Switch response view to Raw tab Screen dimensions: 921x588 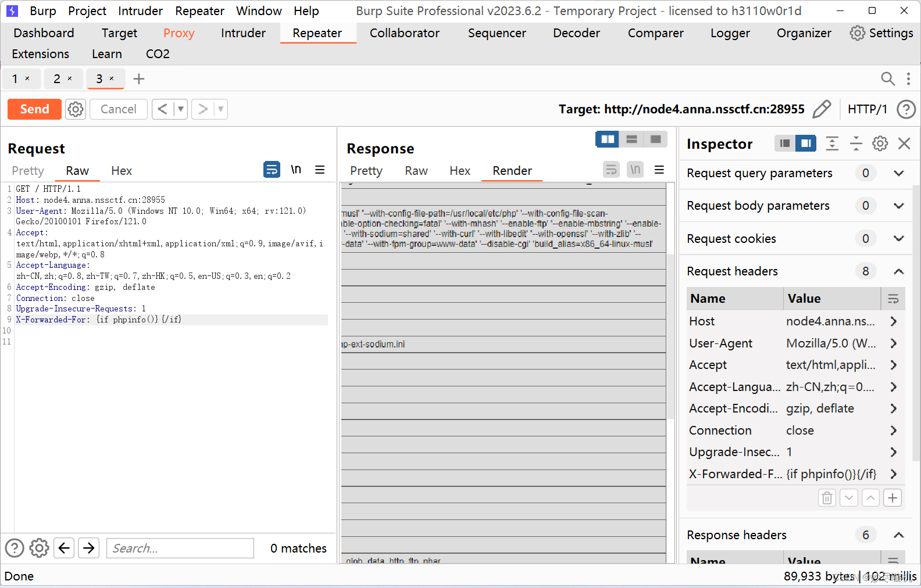[416, 171]
